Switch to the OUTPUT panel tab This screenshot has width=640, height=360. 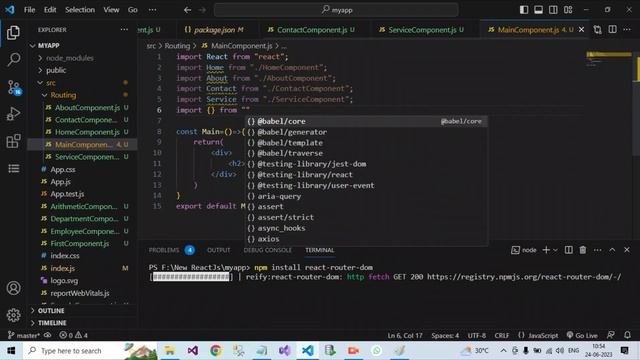[x=218, y=250]
